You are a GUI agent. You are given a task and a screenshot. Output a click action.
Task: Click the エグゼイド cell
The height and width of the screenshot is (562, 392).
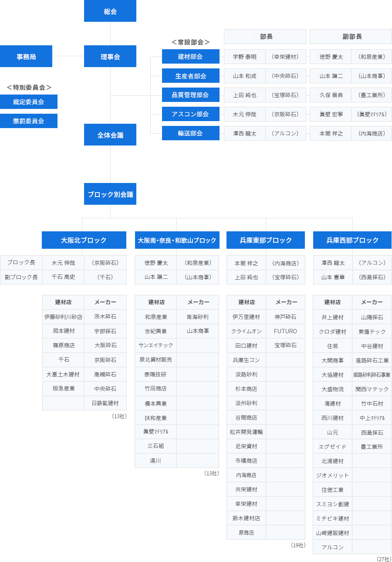pos(333,447)
